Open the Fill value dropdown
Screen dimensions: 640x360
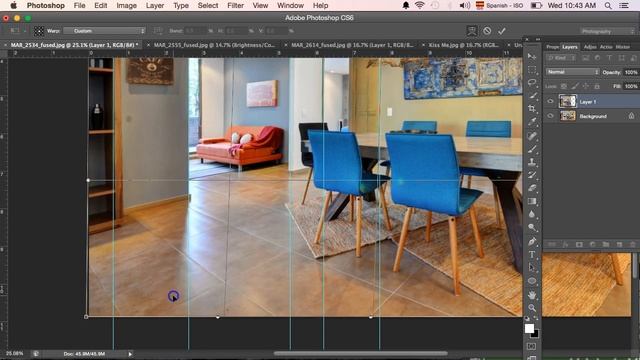631,86
